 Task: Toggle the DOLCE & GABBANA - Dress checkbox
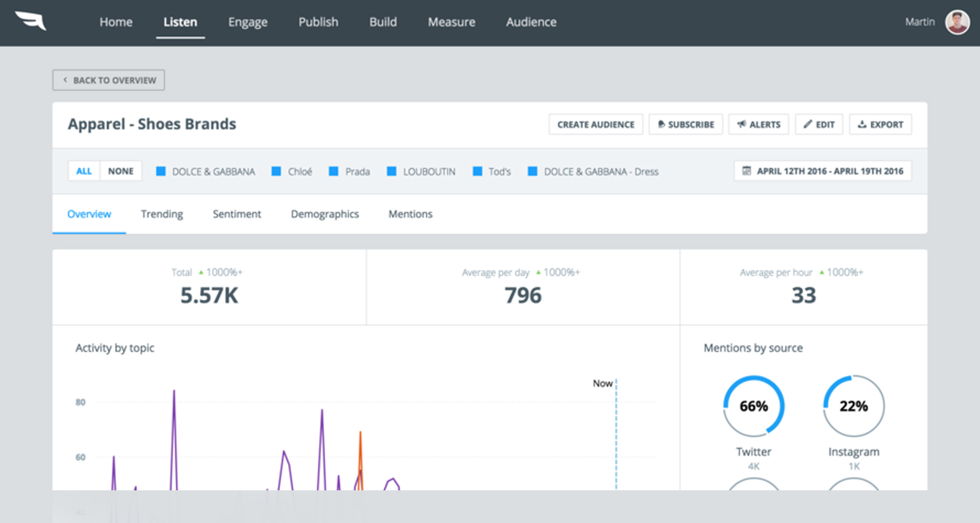tap(532, 171)
